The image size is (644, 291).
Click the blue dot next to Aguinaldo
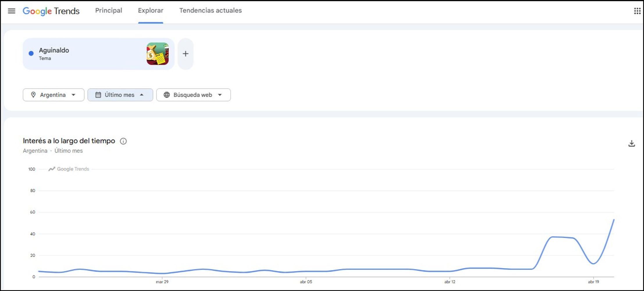tap(31, 54)
